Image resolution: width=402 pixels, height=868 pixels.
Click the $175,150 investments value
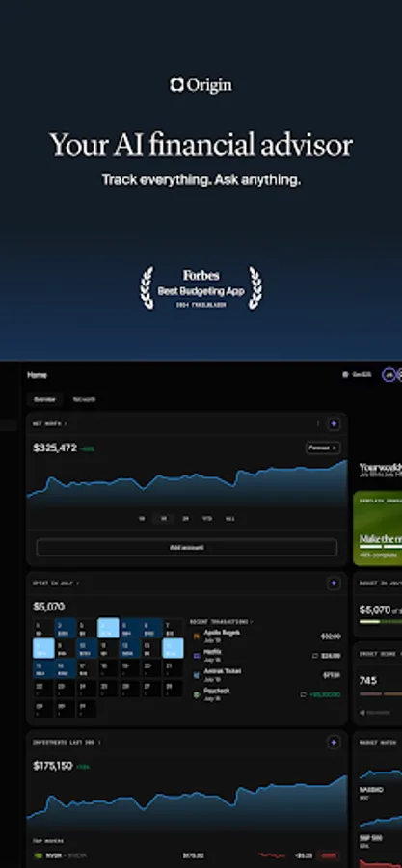coord(53,766)
